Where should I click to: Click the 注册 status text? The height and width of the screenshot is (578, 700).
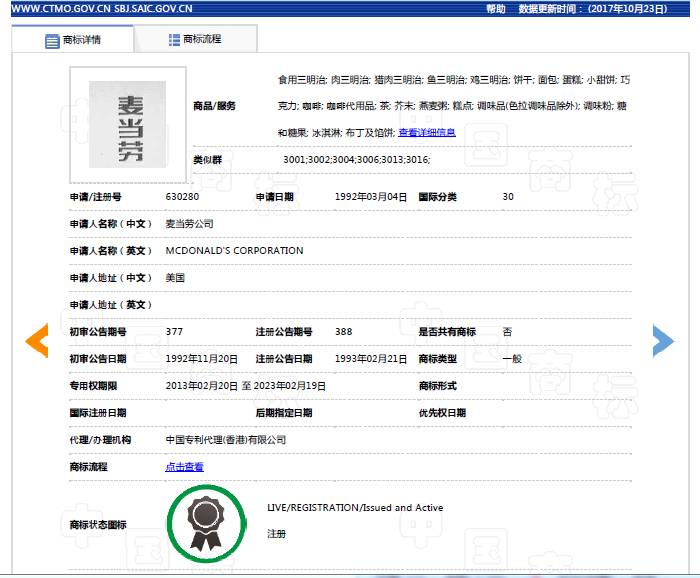276,534
